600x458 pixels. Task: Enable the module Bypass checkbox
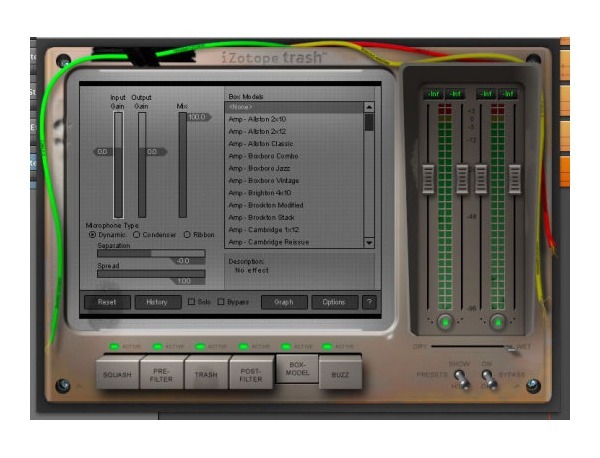221,302
